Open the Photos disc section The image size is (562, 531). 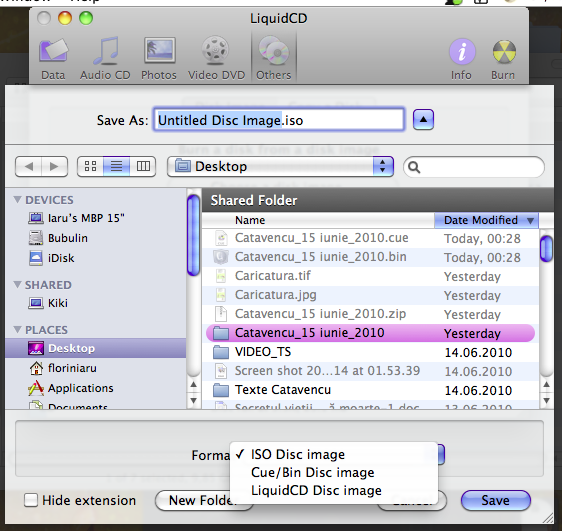(x=159, y=59)
